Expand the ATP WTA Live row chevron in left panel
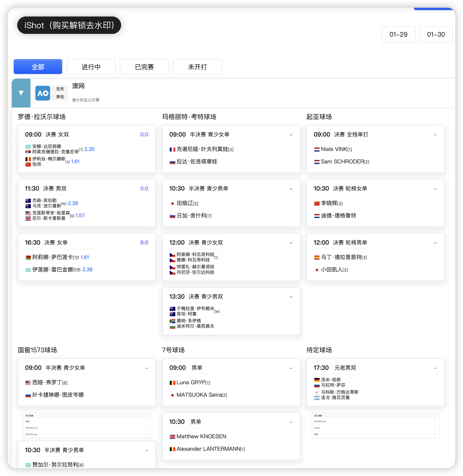The image size is (463, 476). click(x=146, y=434)
